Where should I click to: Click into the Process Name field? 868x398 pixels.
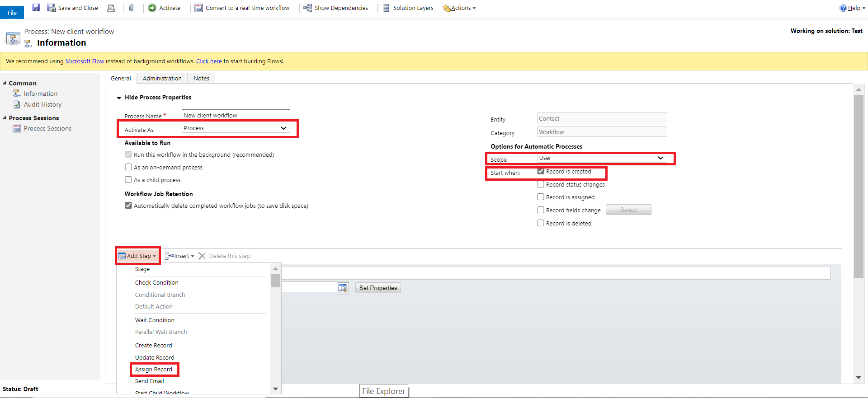click(236, 115)
